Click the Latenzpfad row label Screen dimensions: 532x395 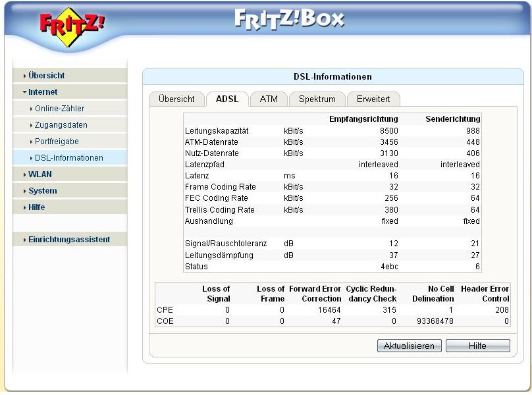(x=205, y=165)
